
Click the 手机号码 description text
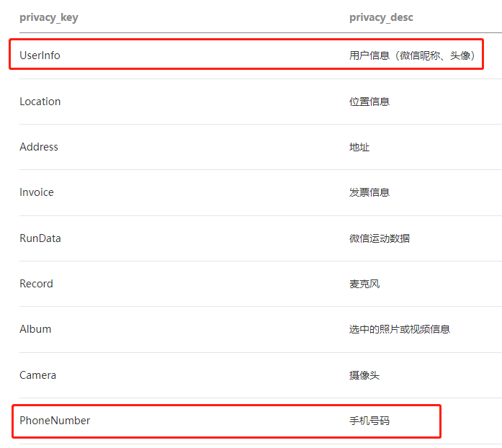click(x=369, y=421)
